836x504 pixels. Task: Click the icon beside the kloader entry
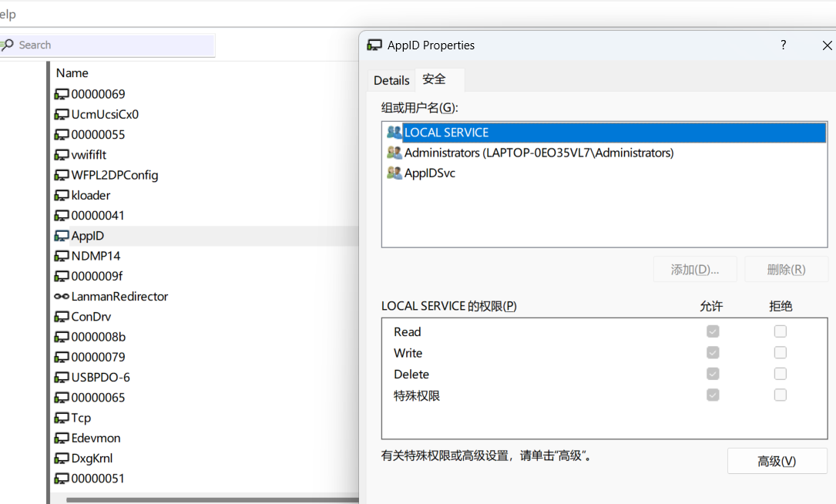coord(62,196)
